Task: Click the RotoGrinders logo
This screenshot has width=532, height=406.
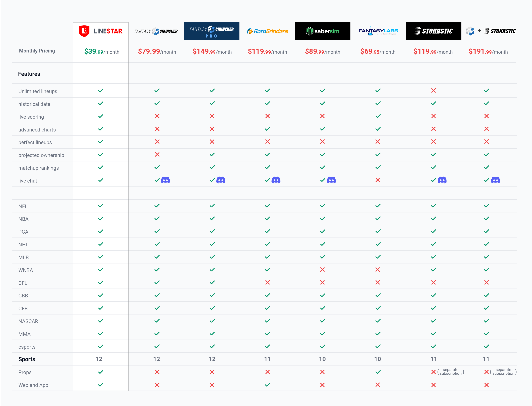Action: [267, 31]
